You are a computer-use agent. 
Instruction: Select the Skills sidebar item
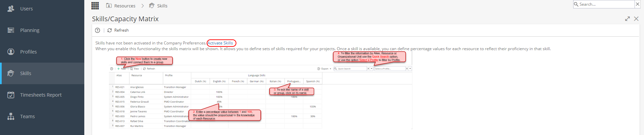42,73
